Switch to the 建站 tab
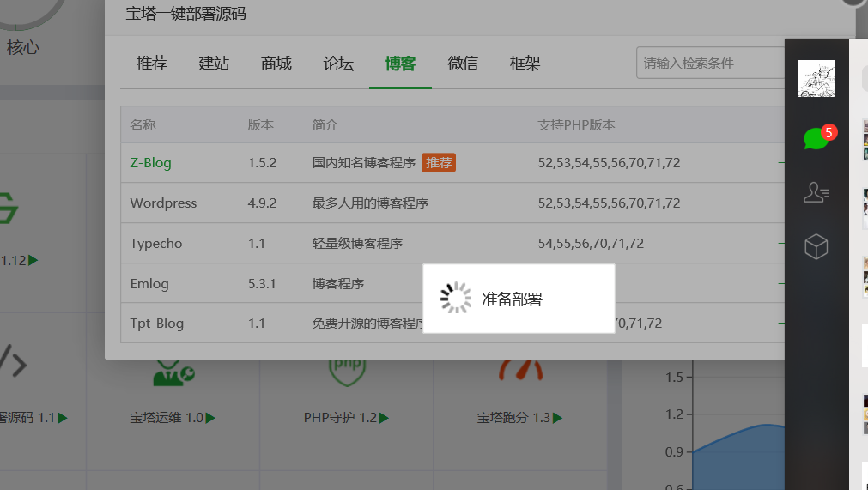The height and width of the screenshot is (490, 868). pyautogui.click(x=214, y=64)
